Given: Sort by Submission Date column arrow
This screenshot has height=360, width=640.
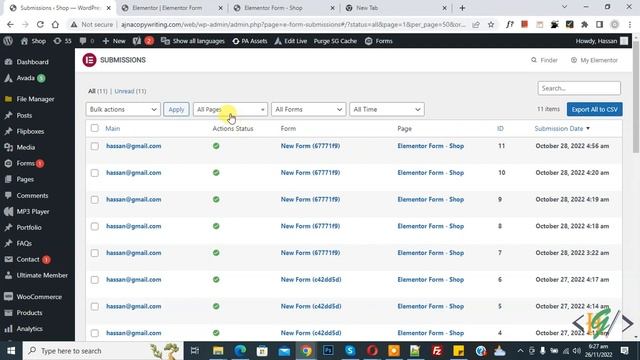Looking at the screenshot, I should coord(588,129).
